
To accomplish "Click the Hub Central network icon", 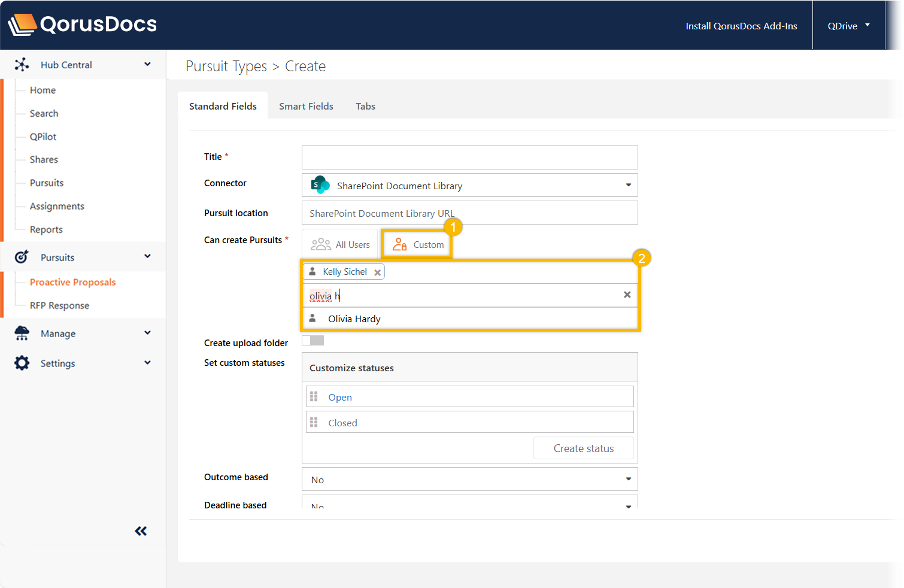I will (x=22, y=65).
